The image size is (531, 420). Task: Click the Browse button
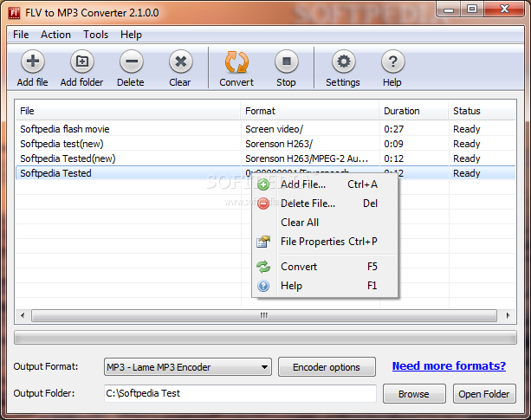tap(414, 394)
